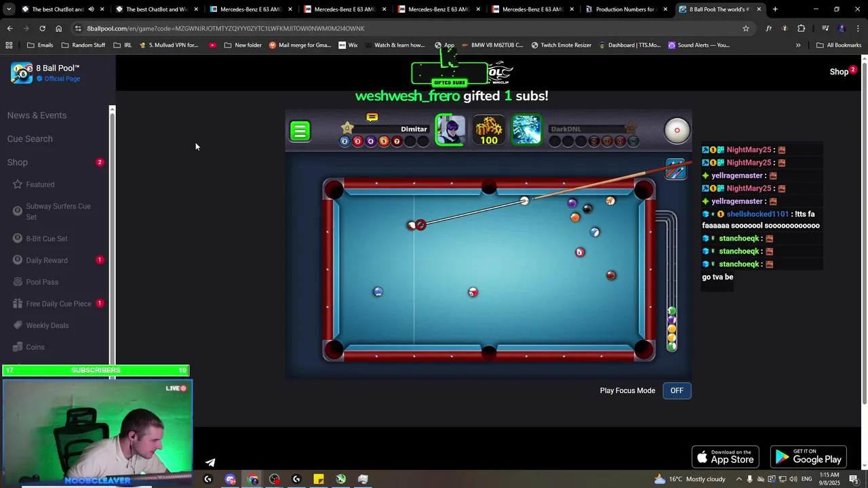Switch to the first Mercedes-Benz E 63 AMG tab

pos(250,9)
